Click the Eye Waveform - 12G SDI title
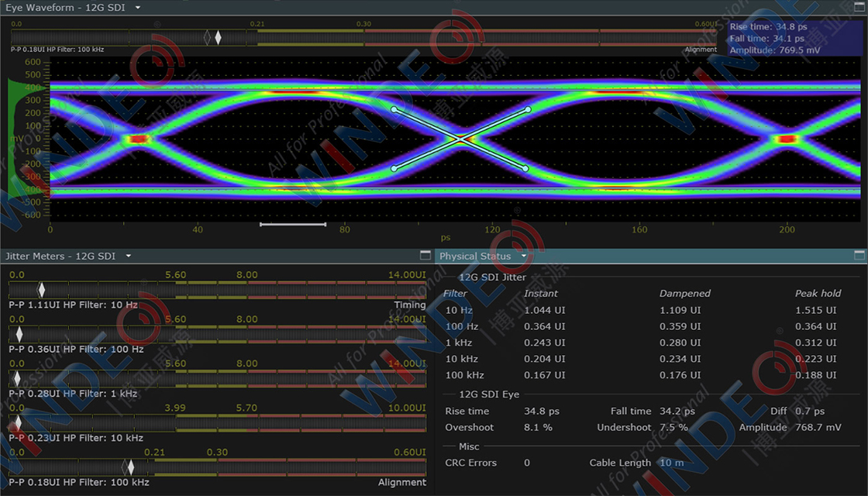 [x=65, y=8]
